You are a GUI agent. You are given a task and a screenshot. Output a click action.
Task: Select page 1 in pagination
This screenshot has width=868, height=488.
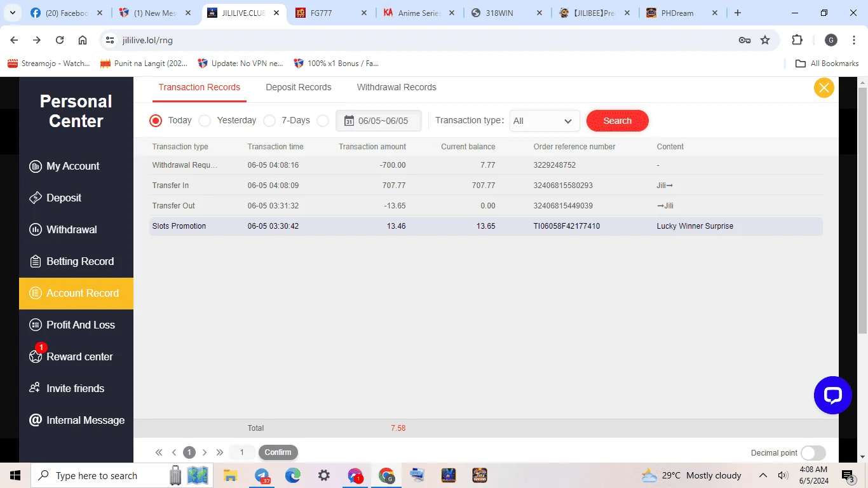[189, 452]
